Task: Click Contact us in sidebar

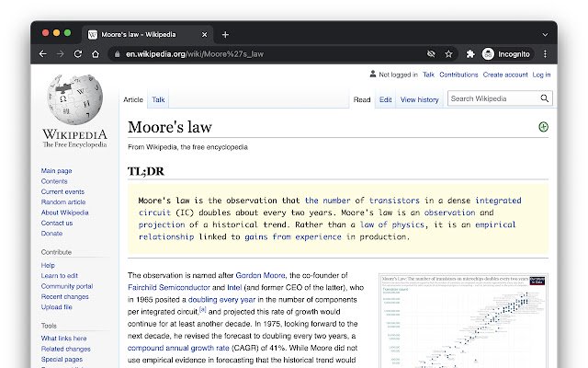Action: pos(57,223)
